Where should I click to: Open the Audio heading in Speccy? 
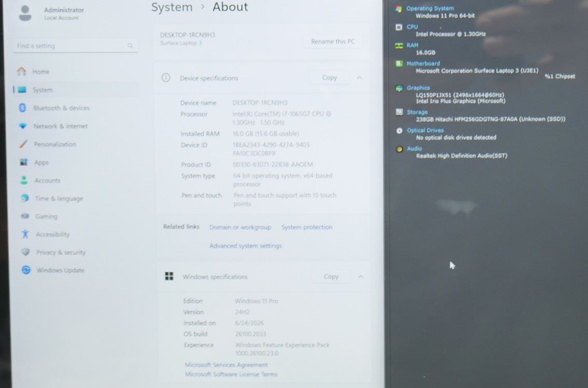point(414,148)
